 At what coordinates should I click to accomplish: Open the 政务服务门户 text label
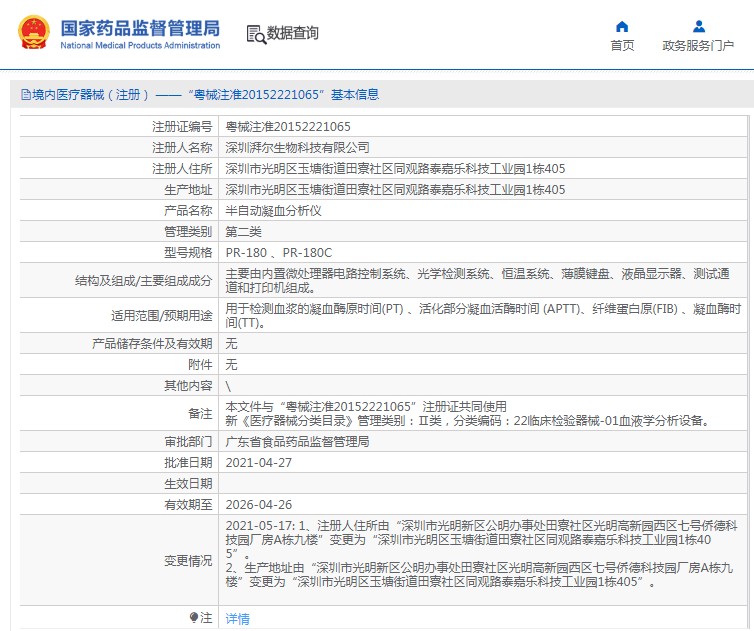(698, 46)
